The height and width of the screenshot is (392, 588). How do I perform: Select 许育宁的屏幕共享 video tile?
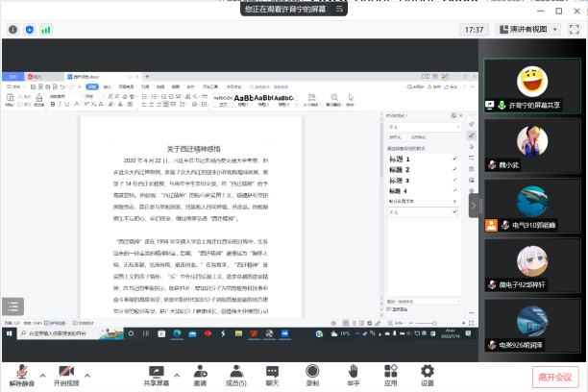coord(532,86)
